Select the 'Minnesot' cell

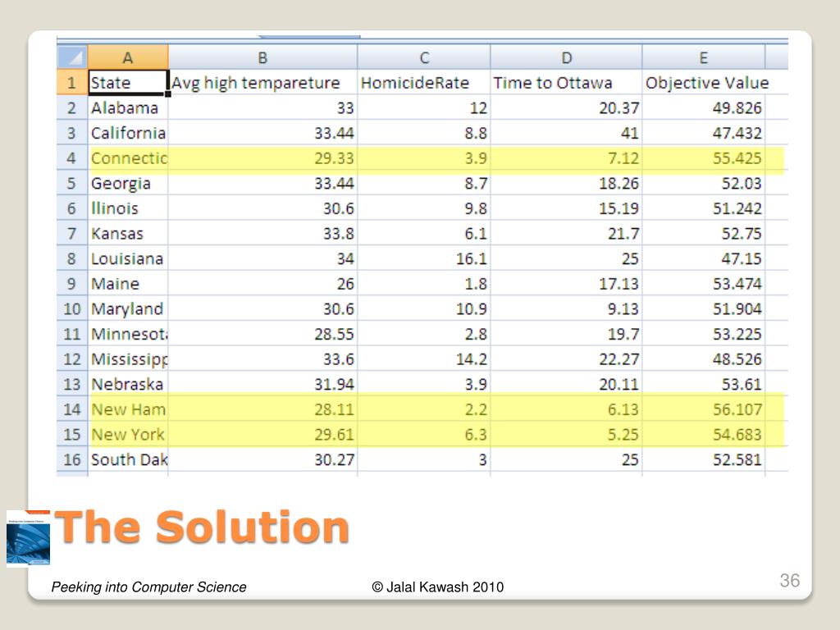click(128, 334)
